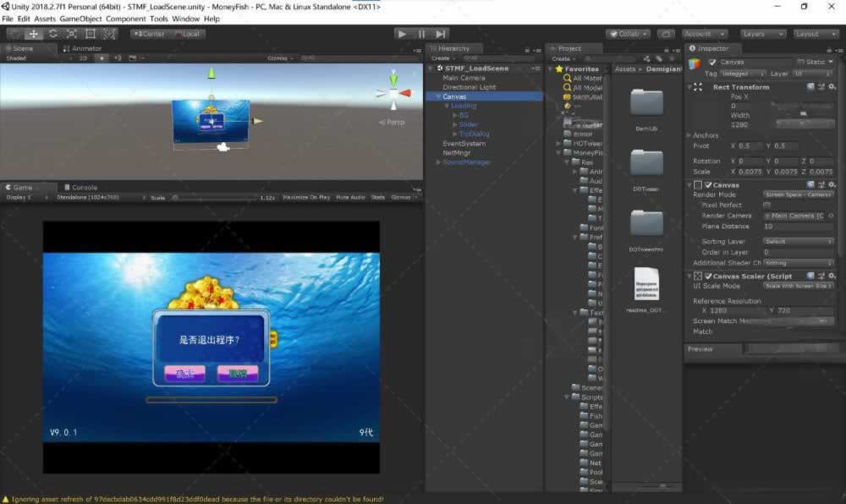
Task: Select the Scale tool in the toolbar
Action: click(71, 34)
